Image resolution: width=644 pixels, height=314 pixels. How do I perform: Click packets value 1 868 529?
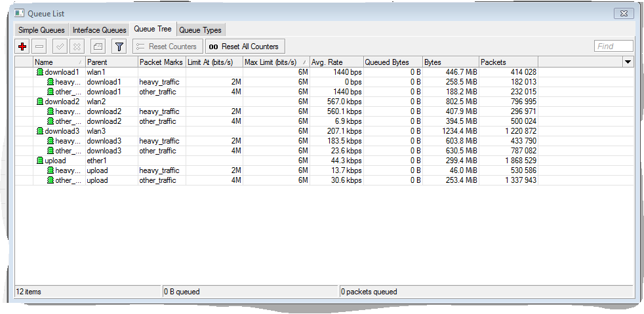[x=521, y=161]
